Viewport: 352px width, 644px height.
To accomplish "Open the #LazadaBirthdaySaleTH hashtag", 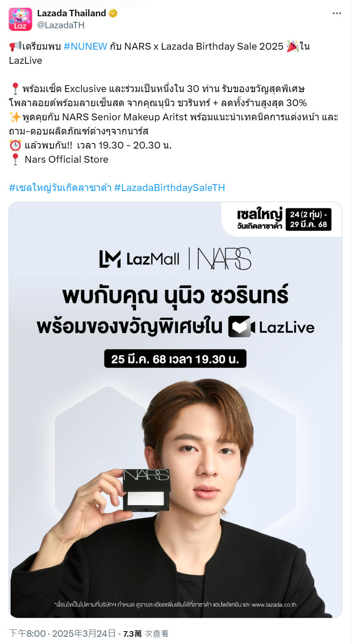I will [170, 188].
